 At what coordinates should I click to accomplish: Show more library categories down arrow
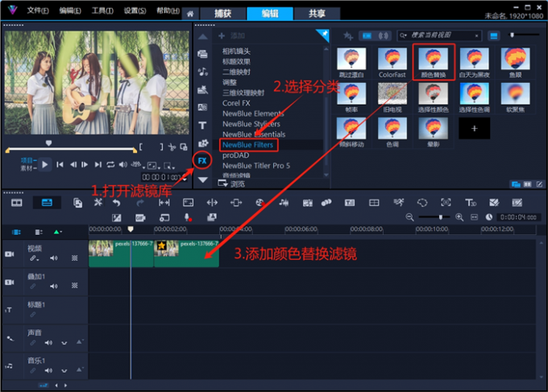(x=203, y=179)
